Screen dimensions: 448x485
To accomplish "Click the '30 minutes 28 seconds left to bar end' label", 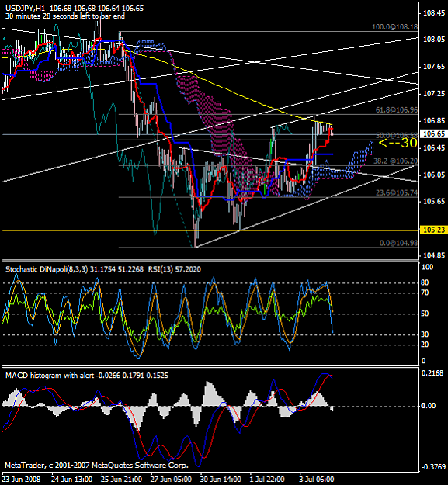I will click(65, 16).
